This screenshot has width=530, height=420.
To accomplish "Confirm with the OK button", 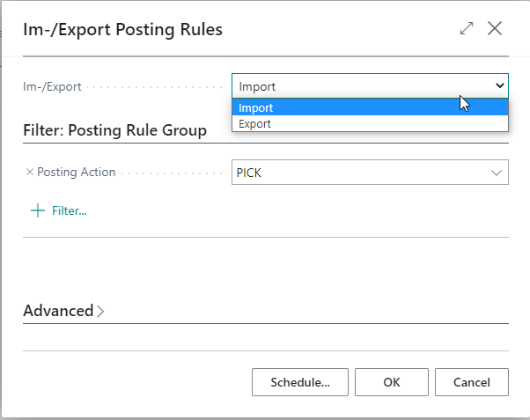I will (392, 382).
